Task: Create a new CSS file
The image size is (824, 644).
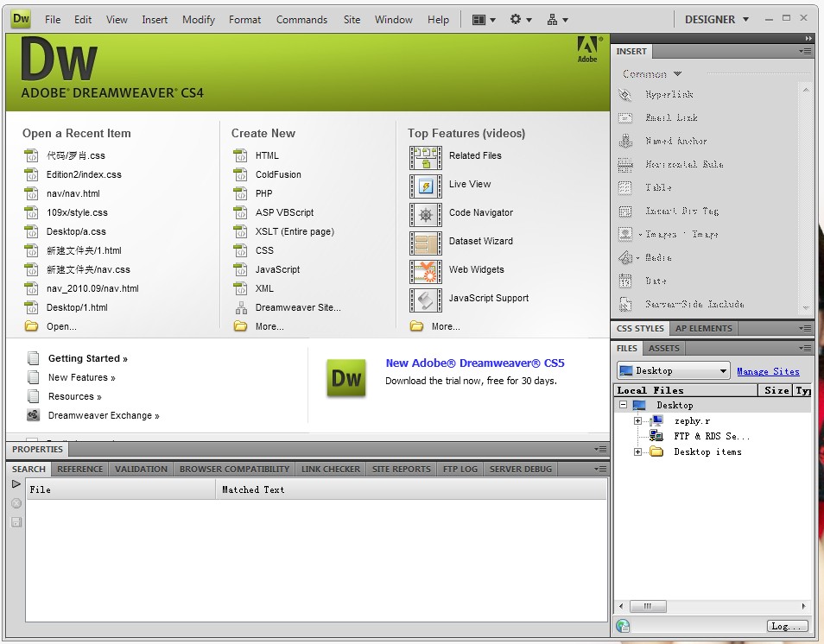Action: (x=264, y=250)
